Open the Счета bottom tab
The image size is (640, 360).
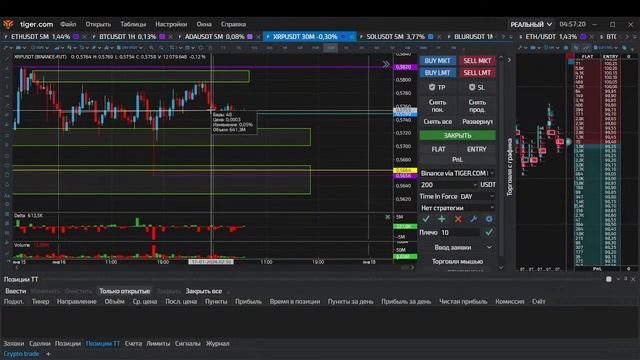point(133,344)
